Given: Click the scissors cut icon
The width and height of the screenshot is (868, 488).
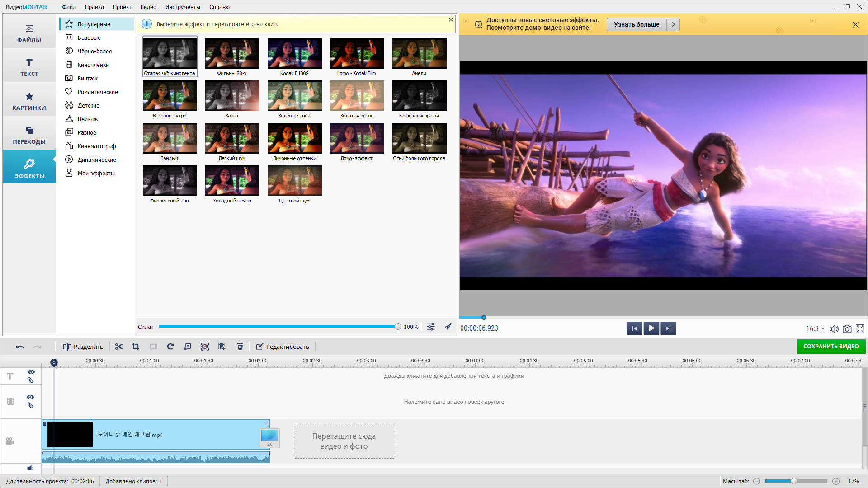Looking at the screenshot, I should 119,347.
